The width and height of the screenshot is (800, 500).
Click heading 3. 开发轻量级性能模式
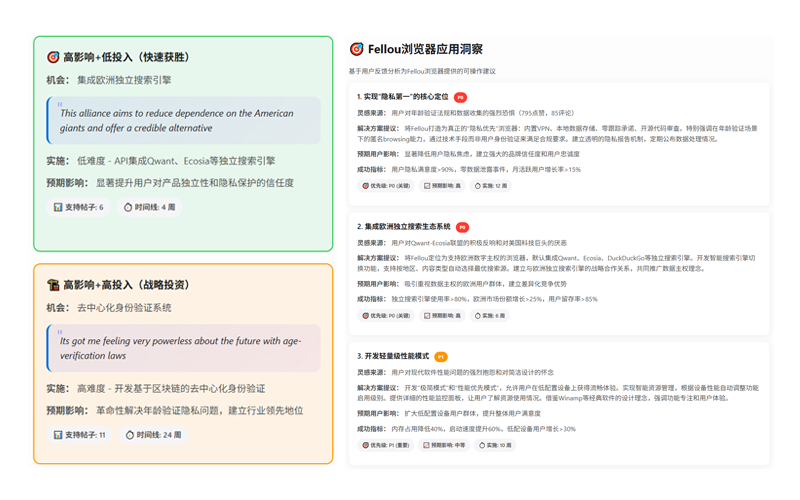tap(393, 356)
